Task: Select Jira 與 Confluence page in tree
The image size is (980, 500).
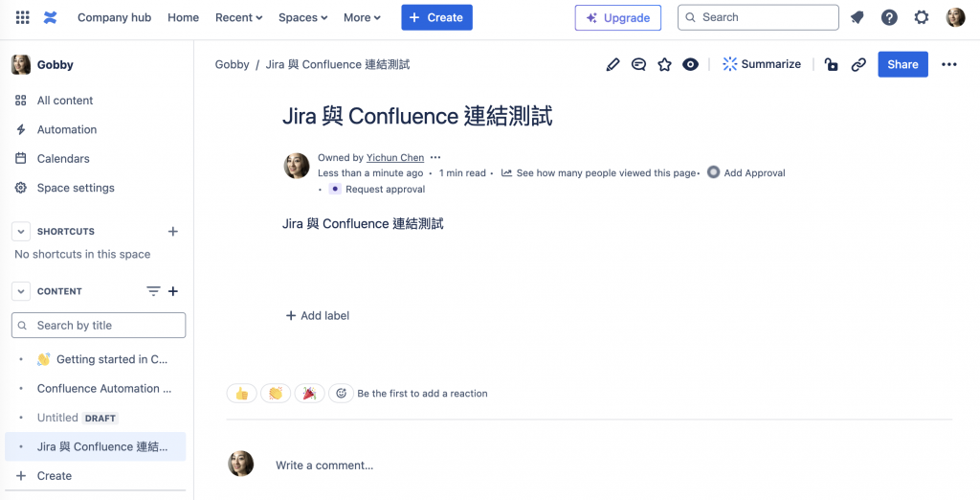Action: click(97, 446)
